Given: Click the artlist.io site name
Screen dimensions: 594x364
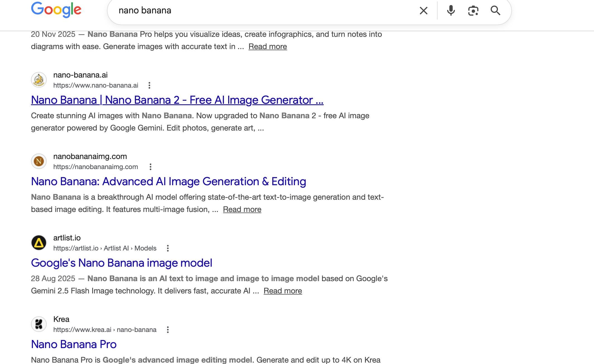Looking at the screenshot, I should [67, 238].
